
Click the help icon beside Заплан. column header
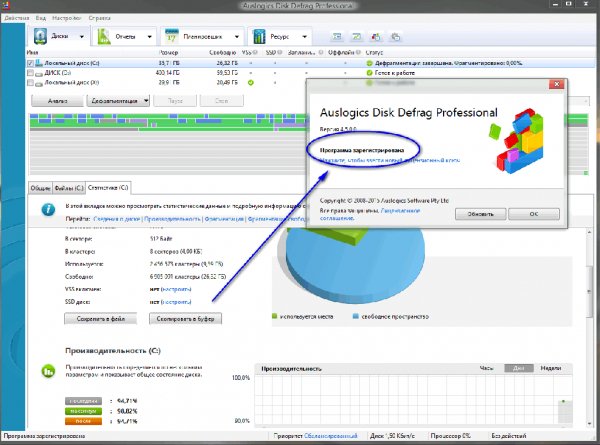321,52
